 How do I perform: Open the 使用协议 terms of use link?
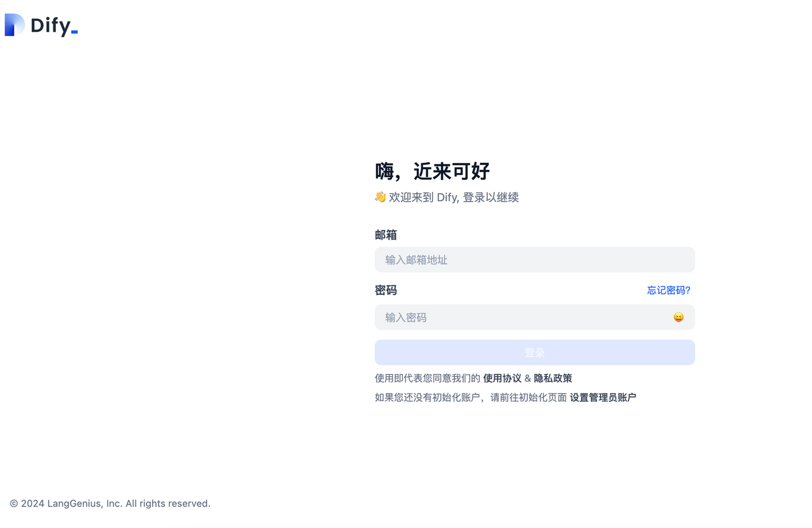point(502,378)
